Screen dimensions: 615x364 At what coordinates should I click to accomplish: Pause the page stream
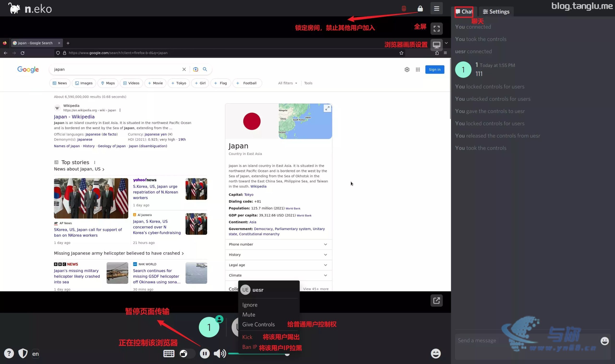205,353
